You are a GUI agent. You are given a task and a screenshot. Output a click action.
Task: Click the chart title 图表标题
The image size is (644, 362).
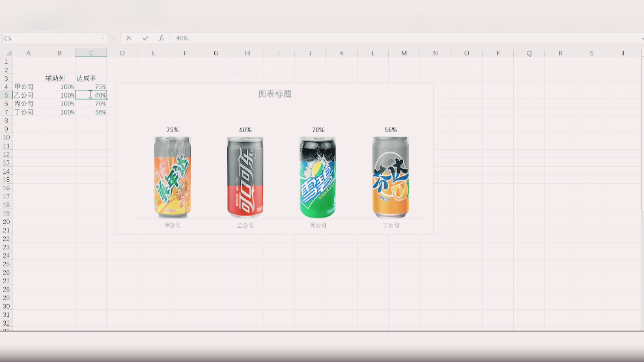coord(275,94)
